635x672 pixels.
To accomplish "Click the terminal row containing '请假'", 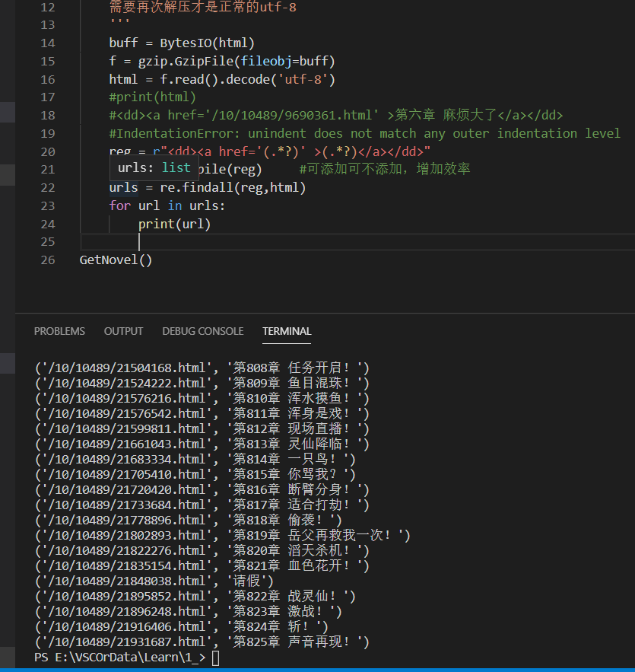I will tap(154, 581).
